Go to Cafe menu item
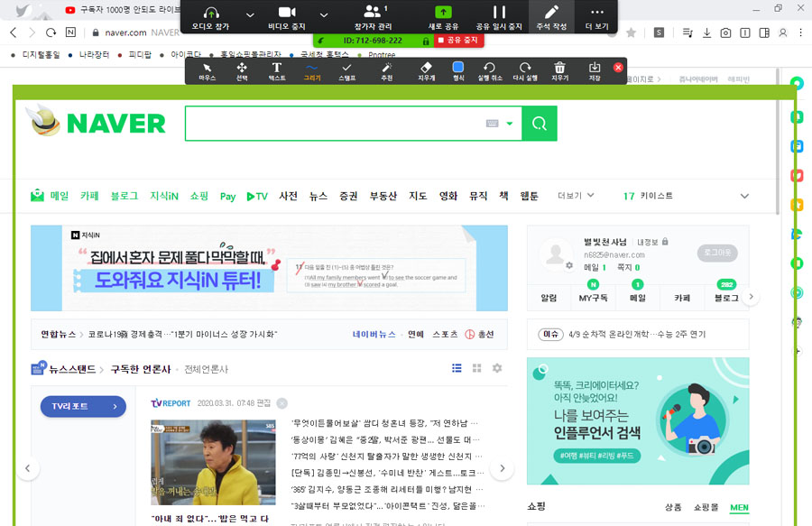812x526 pixels. point(89,196)
